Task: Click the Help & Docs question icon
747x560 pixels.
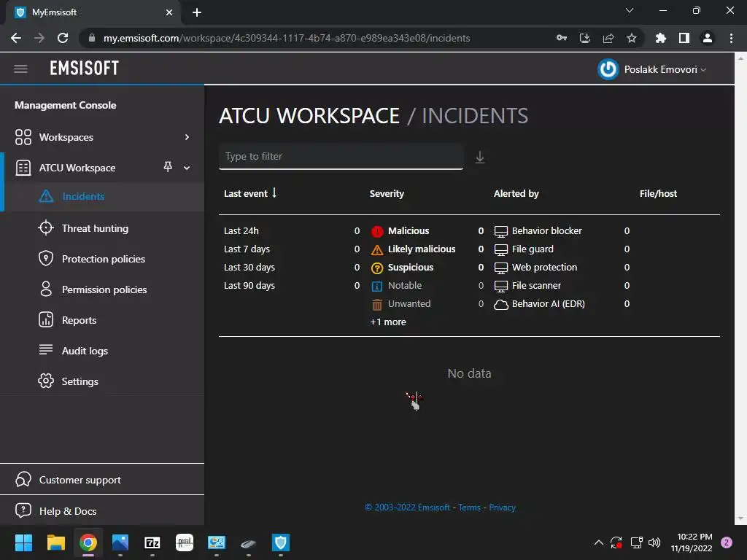Action: pyautogui.click(x=23, y=510)
